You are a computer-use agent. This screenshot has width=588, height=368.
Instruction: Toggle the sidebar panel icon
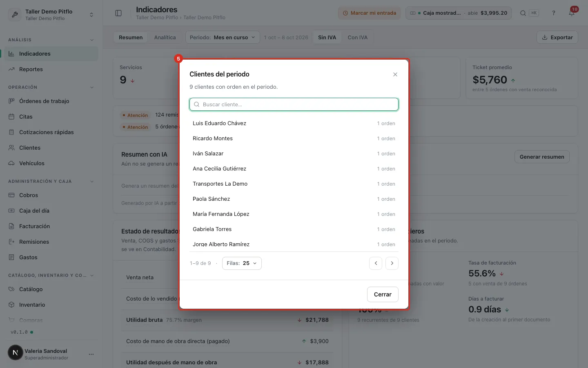coord(118,13)
